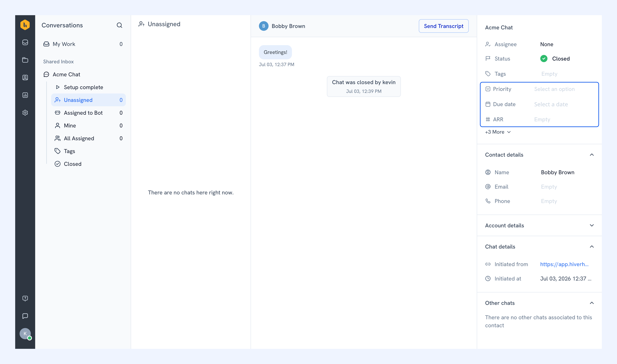Expand the Account details section

click(539, 225)
